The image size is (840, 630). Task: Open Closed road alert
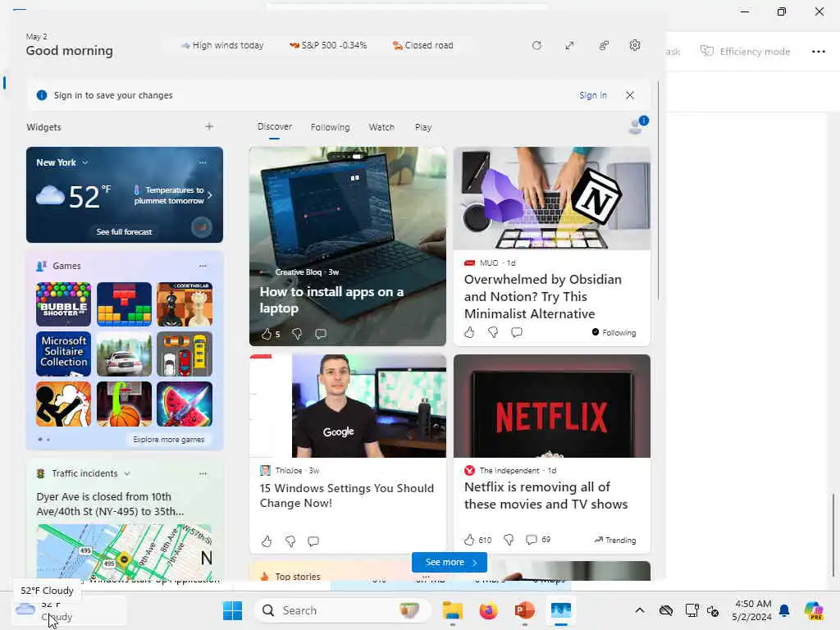coord(422,46)
